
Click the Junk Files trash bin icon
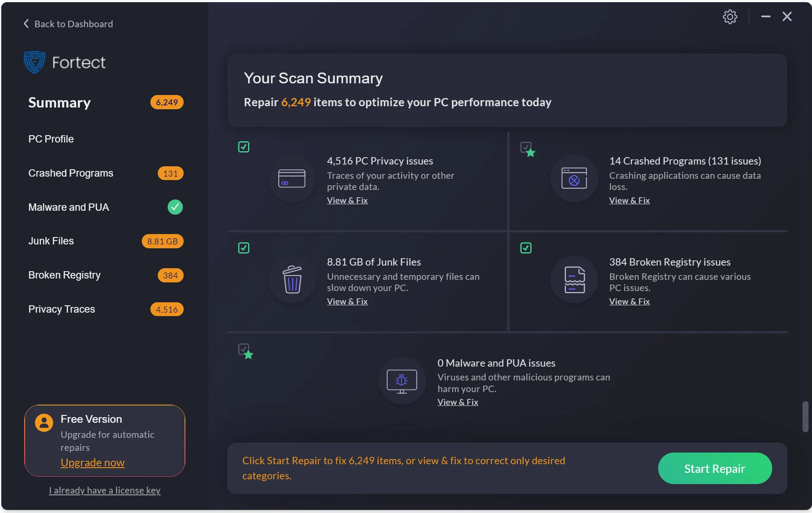coord(292,279)
